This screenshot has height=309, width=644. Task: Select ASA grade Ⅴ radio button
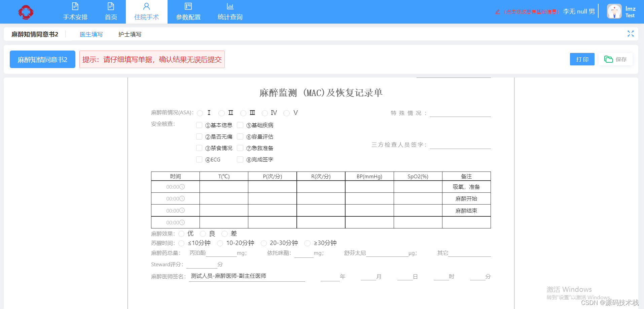286,113
